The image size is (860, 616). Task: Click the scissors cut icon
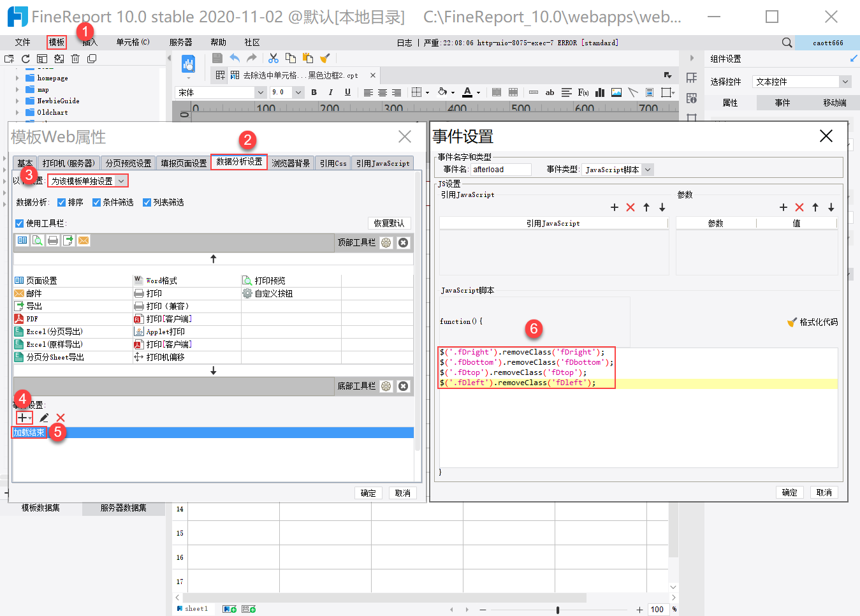tap(273, 58)
